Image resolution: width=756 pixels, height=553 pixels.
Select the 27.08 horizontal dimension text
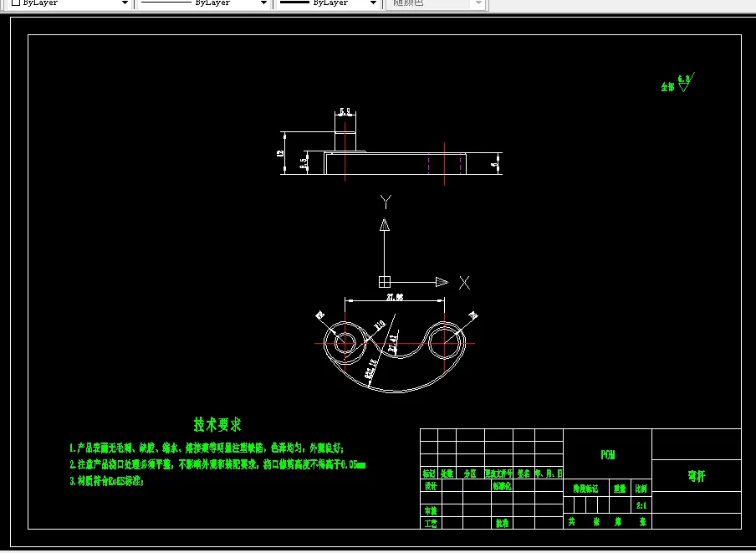pyautogui.click(x=395, y=297)
